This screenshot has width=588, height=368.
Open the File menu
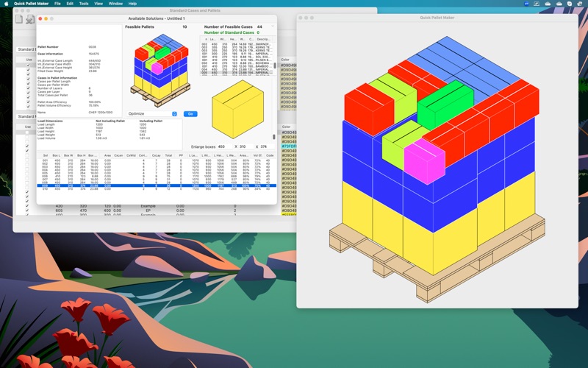pos(57,4)
